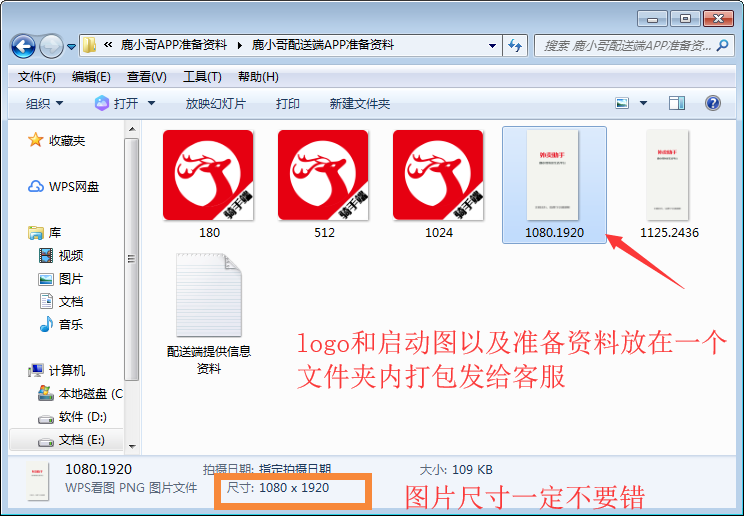Image resolution: width=744 pixels, height=516 pixels.
Task: Click the 音乐 note icon
Action: (46, 324)
